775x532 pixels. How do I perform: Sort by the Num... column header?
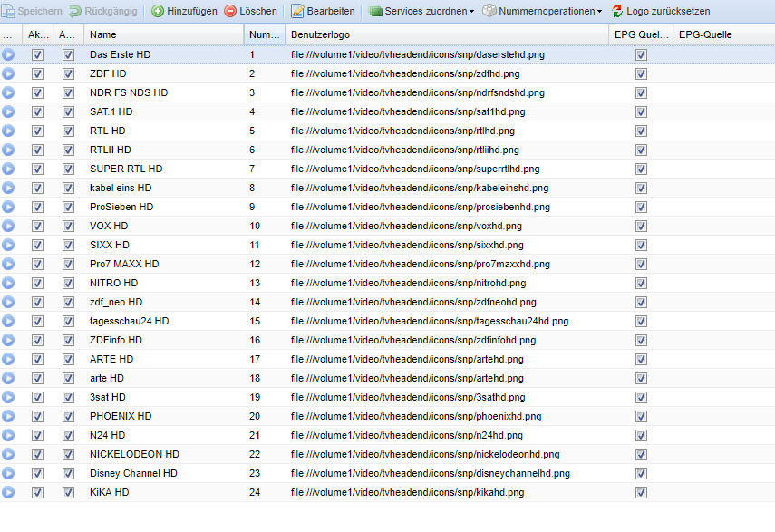click(x=265, y=34)
